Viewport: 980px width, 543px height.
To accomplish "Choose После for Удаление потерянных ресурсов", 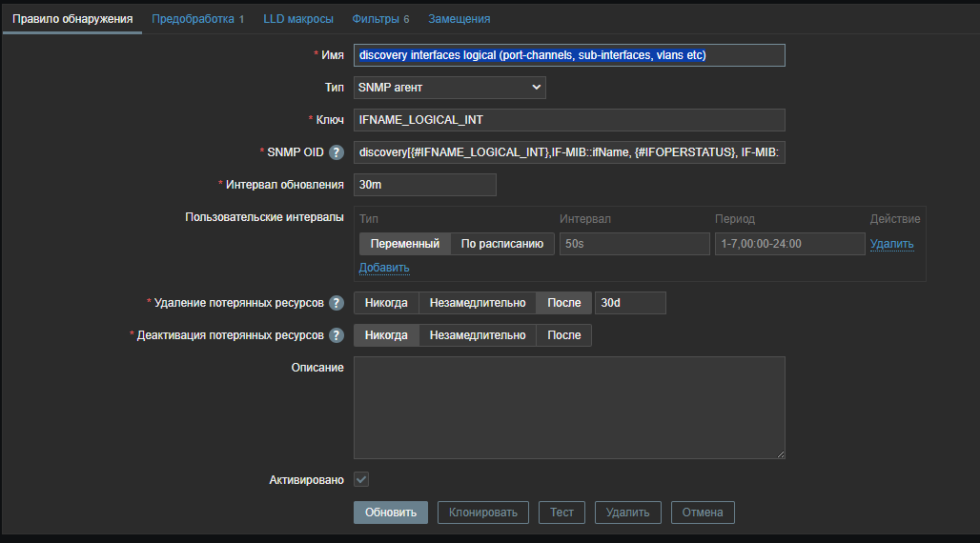I will click(563, 303).
